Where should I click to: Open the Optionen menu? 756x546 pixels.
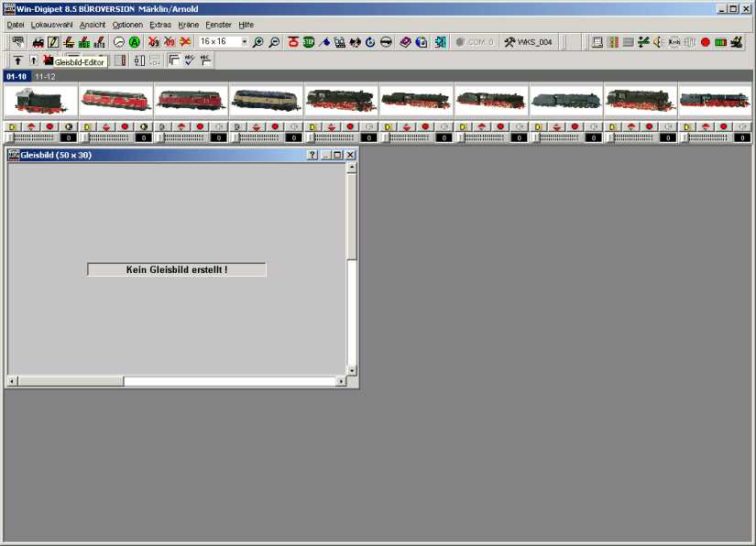[126, 24]
